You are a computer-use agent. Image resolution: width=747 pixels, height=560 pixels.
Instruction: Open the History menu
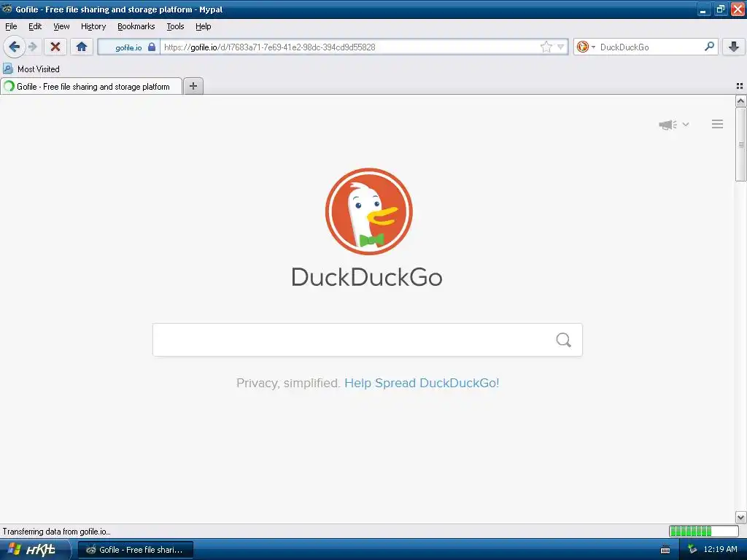coord(93,26)
